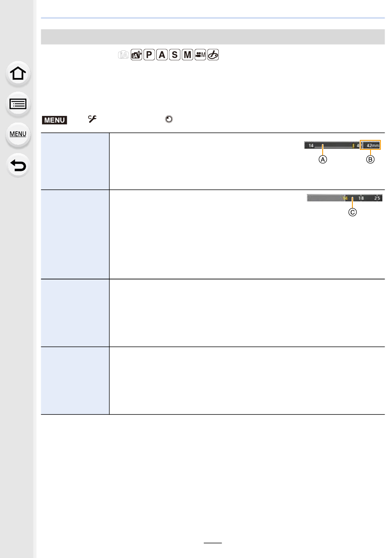Click the step zoom scale bar
This screenshot has height=558, width=392.
tap(345, 198)
